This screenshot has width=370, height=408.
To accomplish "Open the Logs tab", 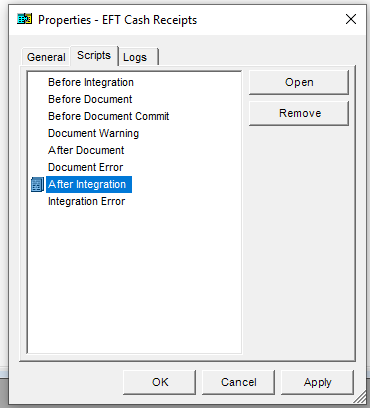I will [x=138, y=57].
